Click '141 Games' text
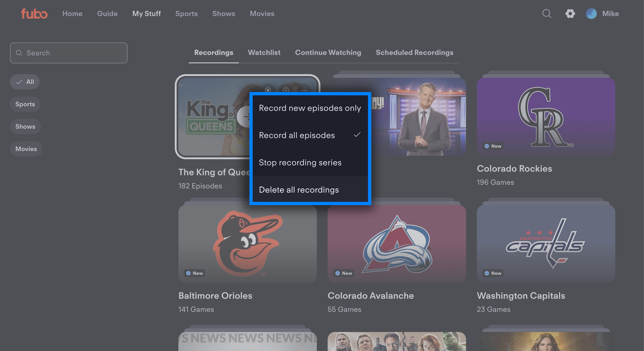This screenshot has width=644, height=351. click(196, 310)
